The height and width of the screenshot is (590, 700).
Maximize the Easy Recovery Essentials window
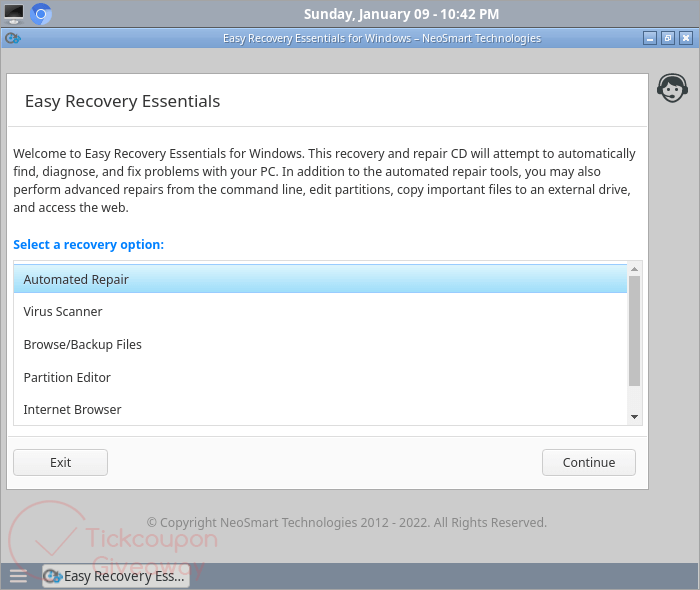[x=668, y=38]
